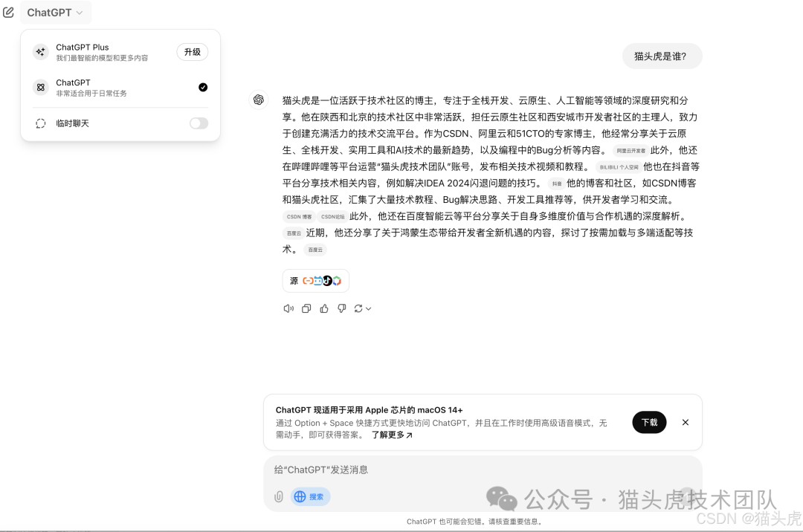Image resolution: width=803 pixels, height=532 pixels.
Task: Choose the ChatGPT 非常适合用于日常任务 option
Action: (120, 88)
